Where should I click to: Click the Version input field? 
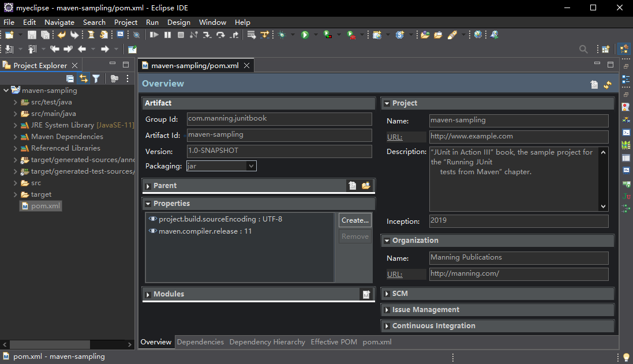point(279,151)
